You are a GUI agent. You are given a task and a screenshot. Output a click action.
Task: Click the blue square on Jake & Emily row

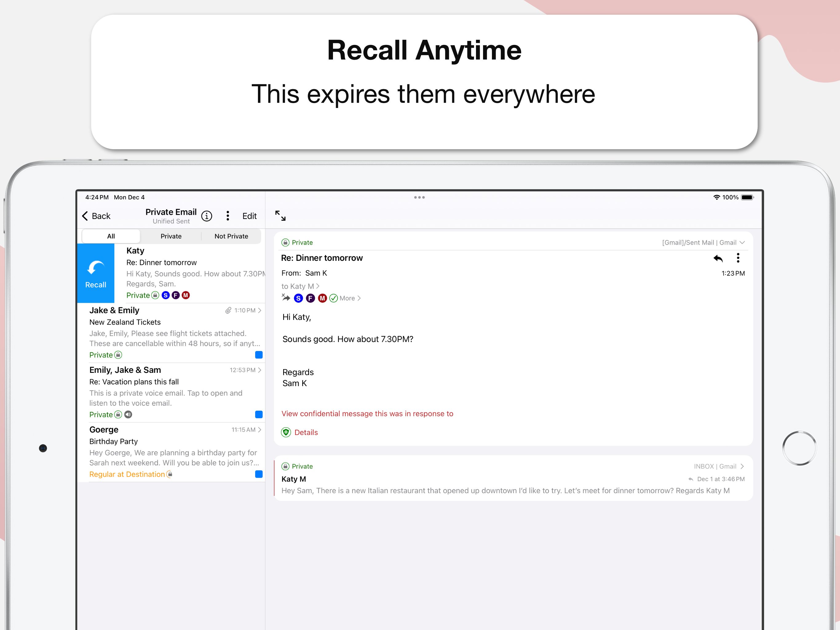259,355
